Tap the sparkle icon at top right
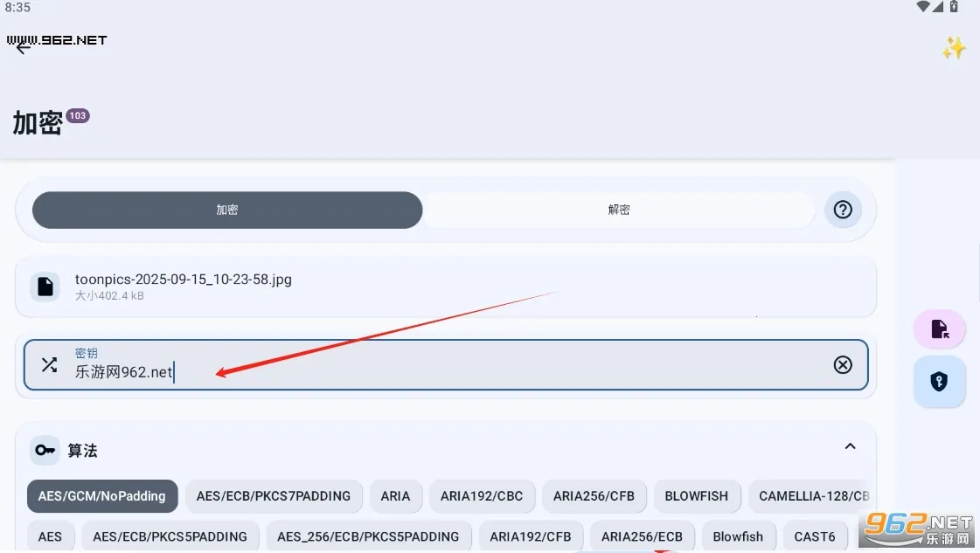The image size is (980, 553). [x=953, y=48]
